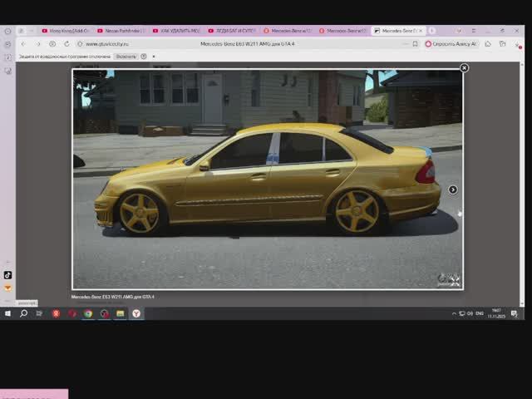
Task: Click the top circular icon in the browser sidebar
Action: tap(7, 31)
